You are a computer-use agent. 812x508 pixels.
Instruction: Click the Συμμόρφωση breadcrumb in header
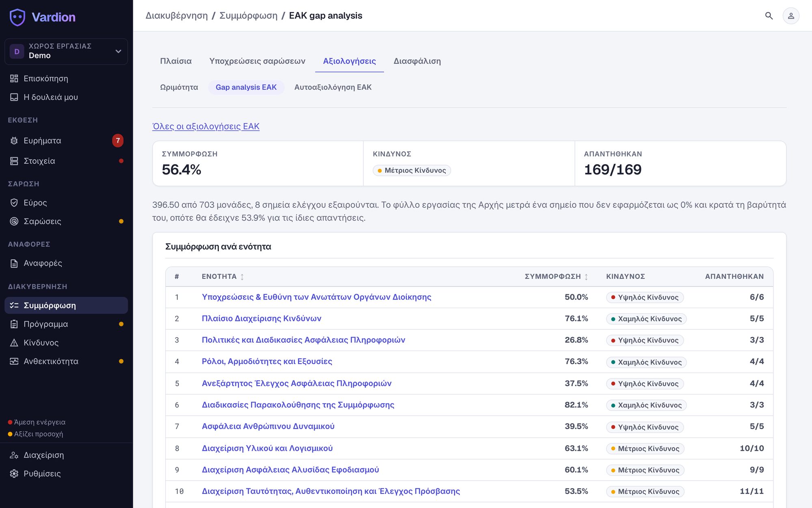click(x=248, y=16)
